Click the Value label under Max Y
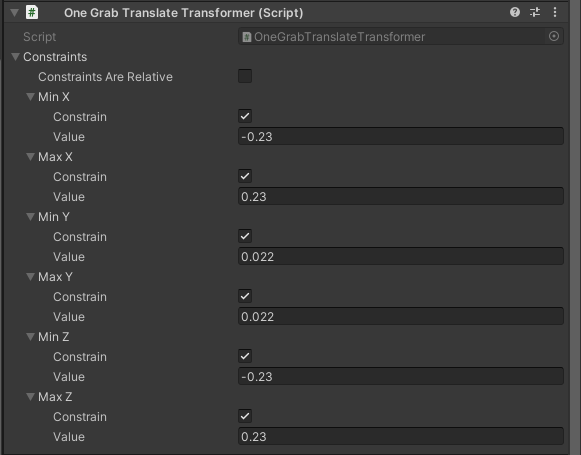 click(x=69, y=317)
